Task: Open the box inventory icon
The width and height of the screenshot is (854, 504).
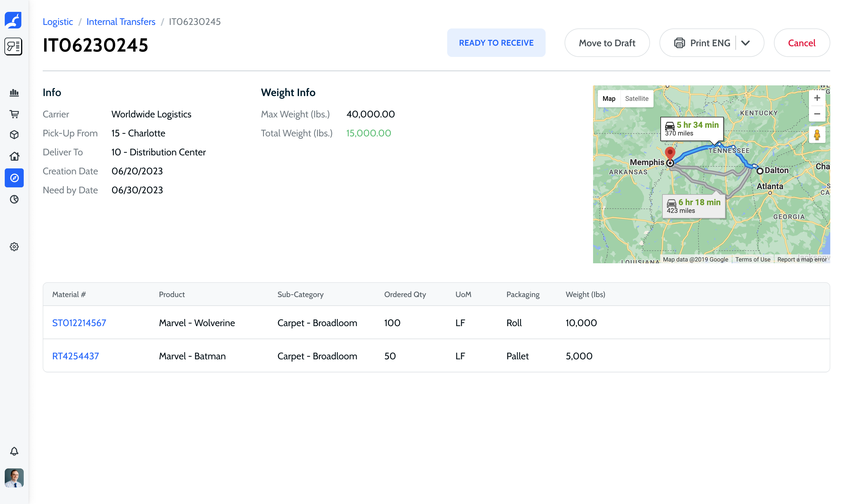Action: pyautogui.click(x=14, y=135)
